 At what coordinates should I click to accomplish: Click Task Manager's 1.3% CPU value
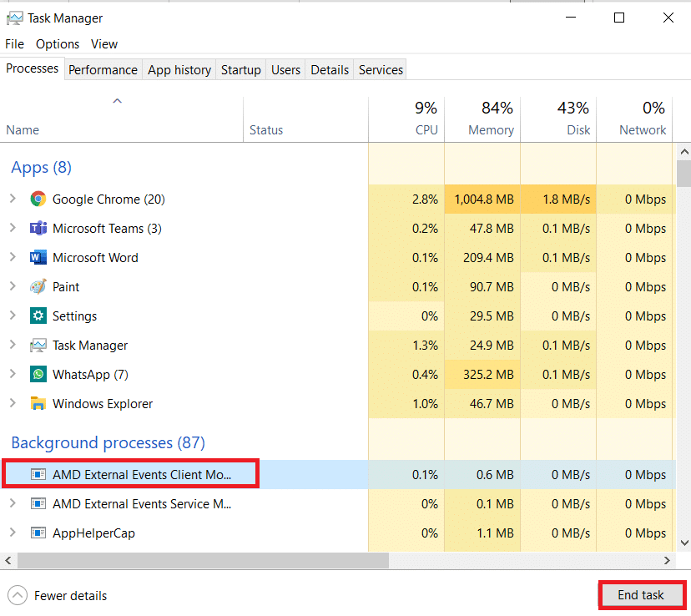pos(426,345)
